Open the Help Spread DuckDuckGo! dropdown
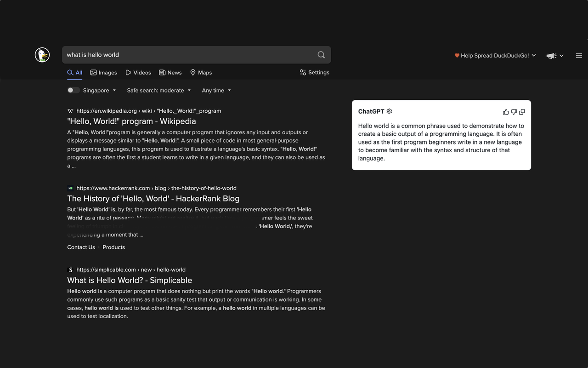 coord(495,55)
